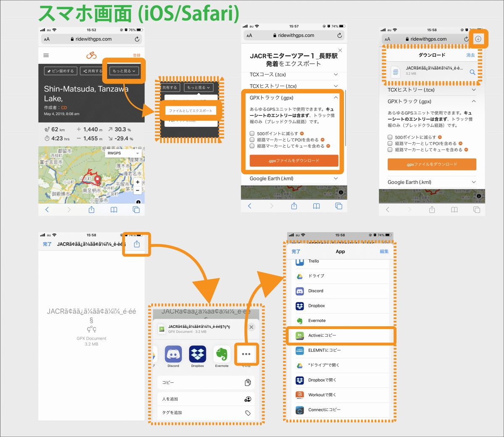Tap 編集 in the App list header
This screenshot has height=437, width=504.
pyautogui.click(x=384, y=251)
